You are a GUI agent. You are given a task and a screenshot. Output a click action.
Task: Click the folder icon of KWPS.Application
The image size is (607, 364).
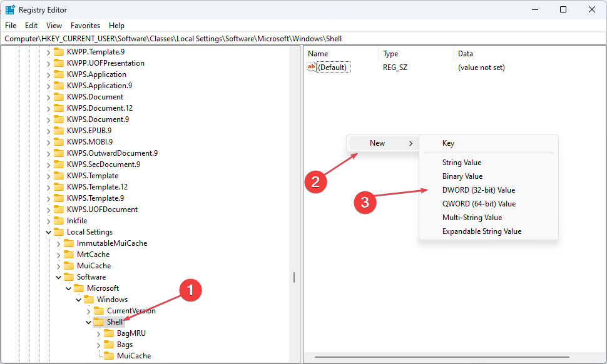coord(59,74)
